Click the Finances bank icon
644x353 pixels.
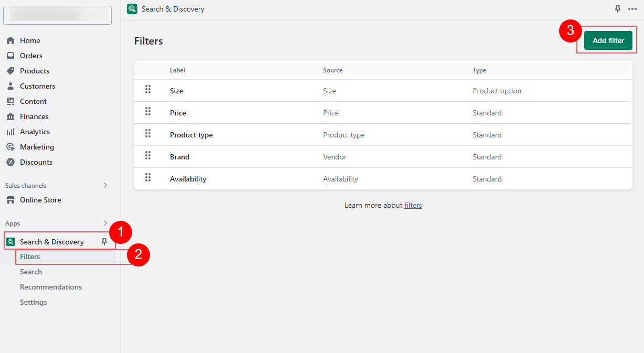tap(10, 116)
